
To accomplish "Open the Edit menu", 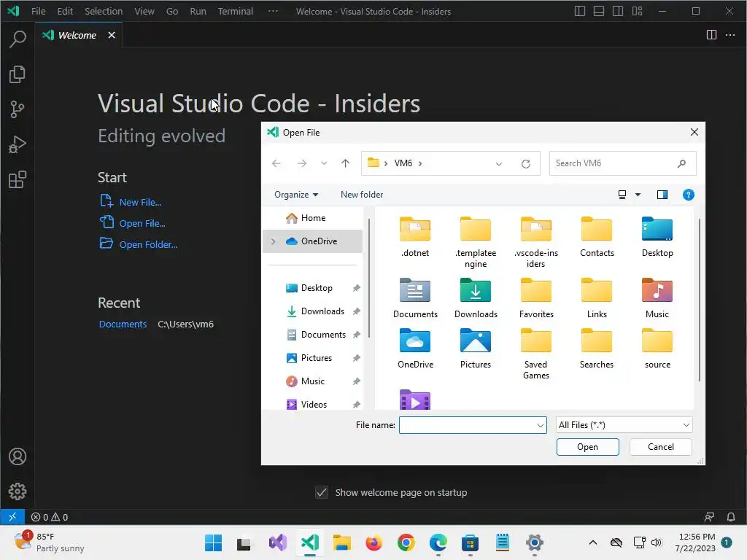I will pyautogui.click(x=65, y=11).
